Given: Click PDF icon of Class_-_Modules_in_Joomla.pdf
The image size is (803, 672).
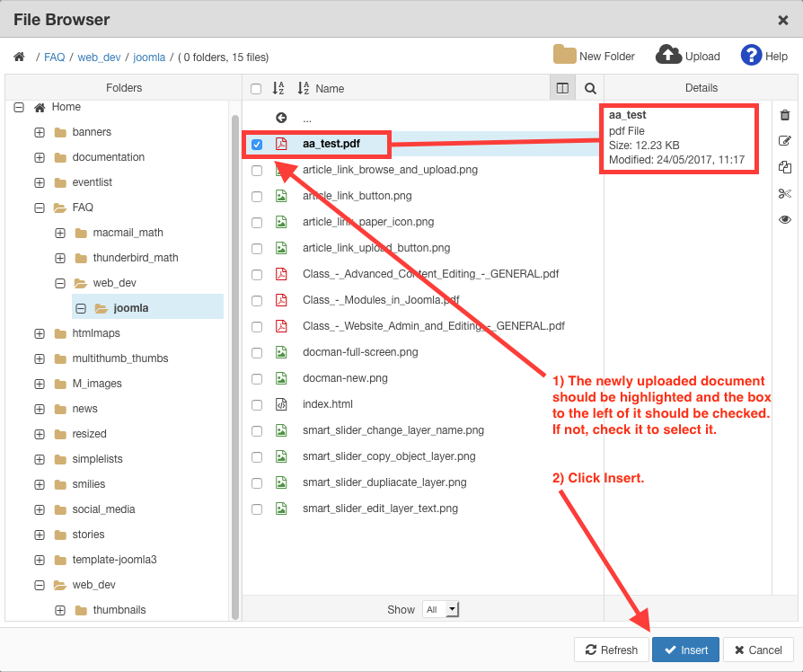Looking at the screenshot, I should point(281,300).
